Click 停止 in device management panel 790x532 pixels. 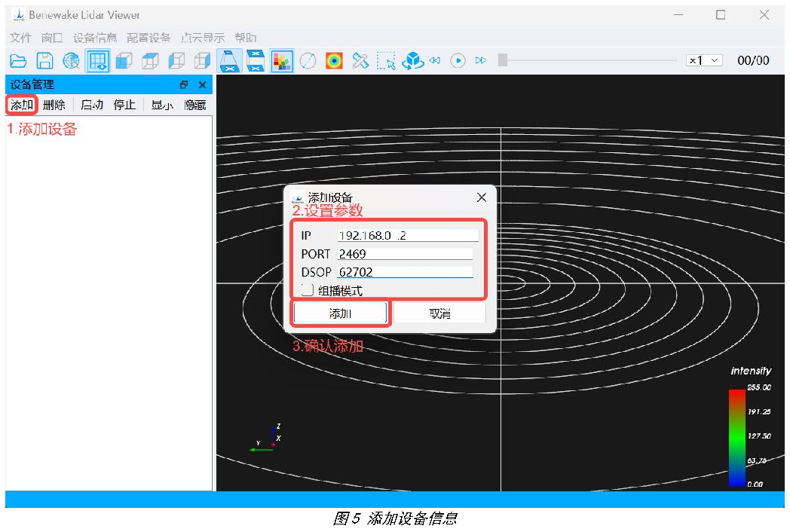coord(124,105)
